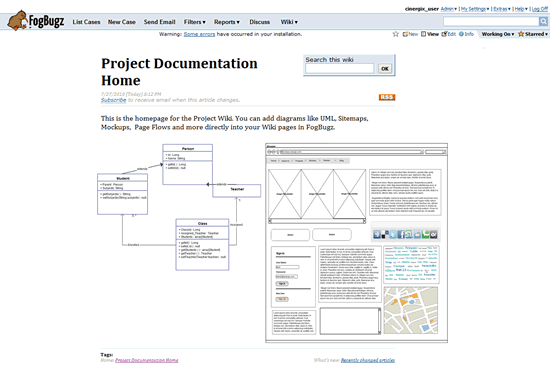The height and width of the screenshot is (368, 550).
Task: Click into the top header search box
Action: [x=491, y=22]
